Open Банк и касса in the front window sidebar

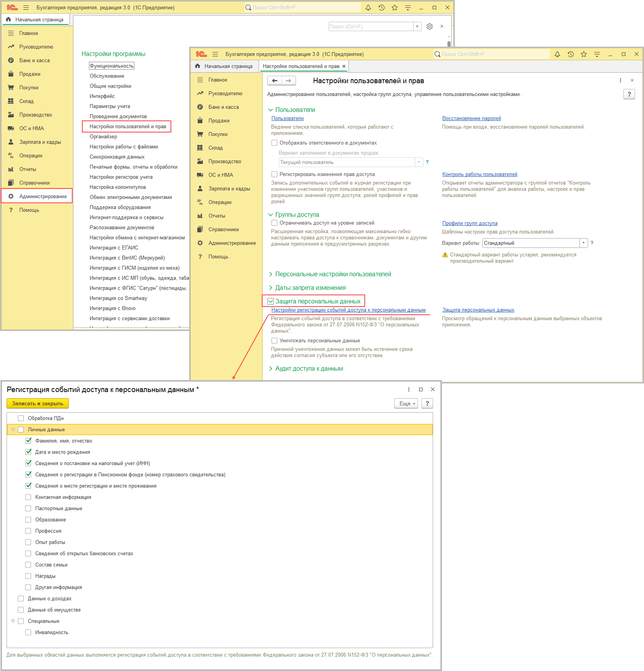[223, 107]
